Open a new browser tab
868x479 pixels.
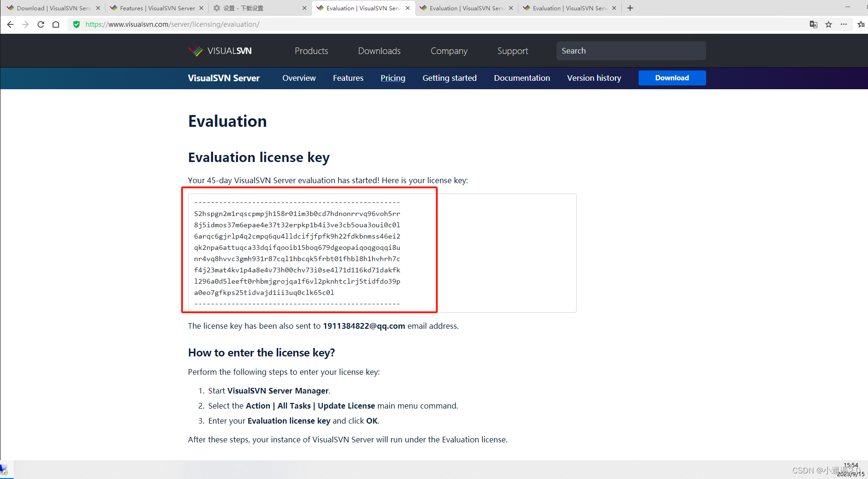coord(630,8)
